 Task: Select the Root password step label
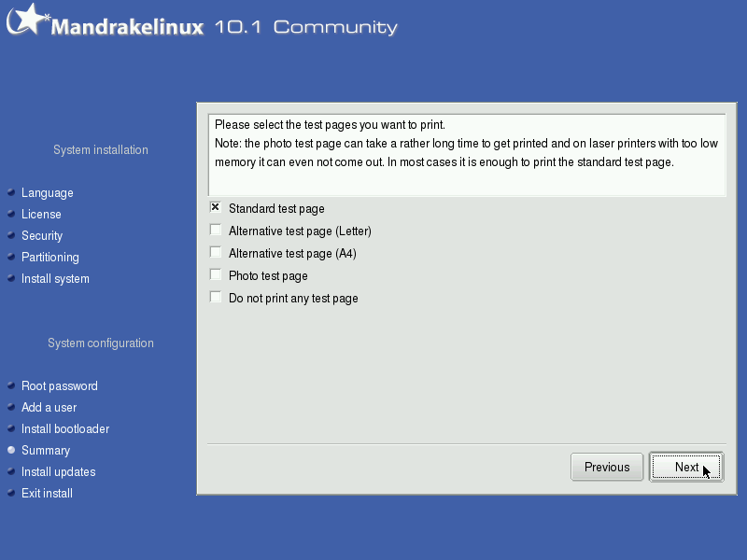tap(60, 385)
